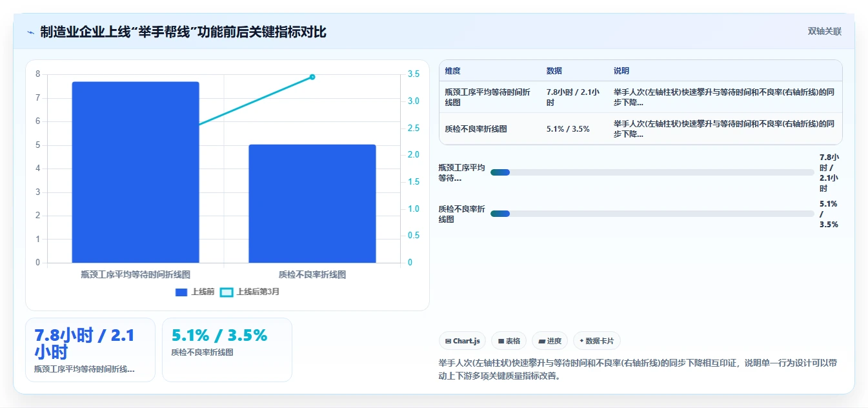Click the 数据卡片 tag chip

[x=597, y=341]
